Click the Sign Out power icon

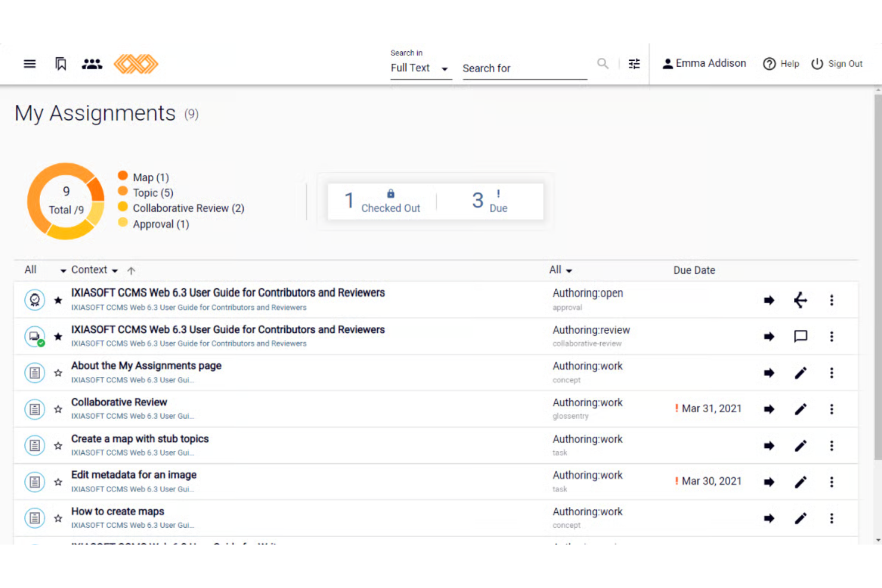click(x=817, y=64)
